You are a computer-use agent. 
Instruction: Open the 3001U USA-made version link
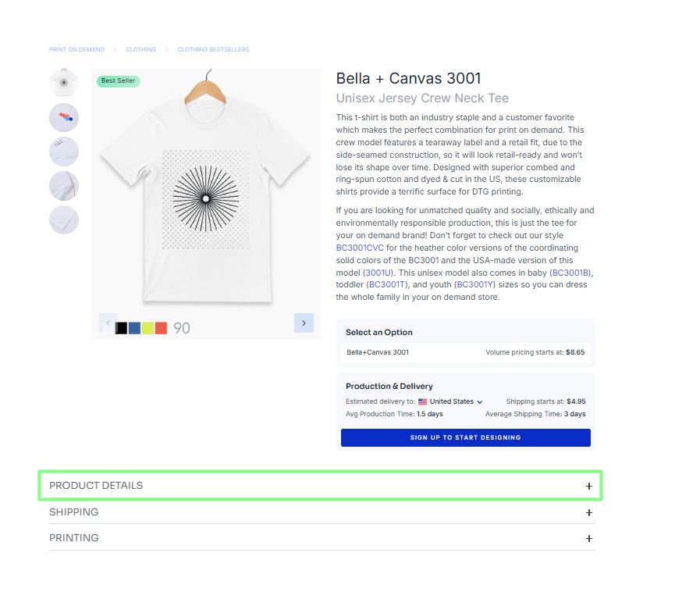click(x=378, y=273)
